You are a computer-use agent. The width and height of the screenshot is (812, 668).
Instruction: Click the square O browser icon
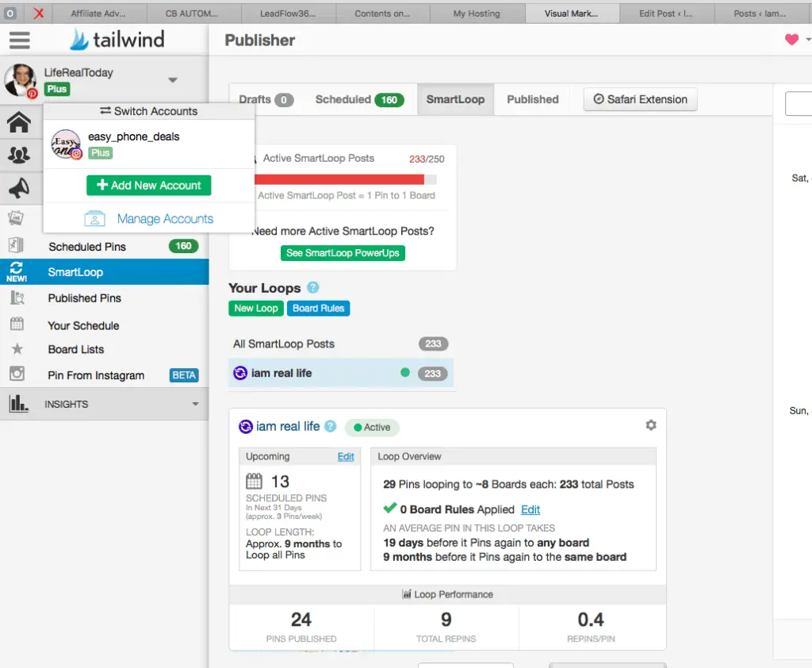pyautogui.click(x=10, y=13)
